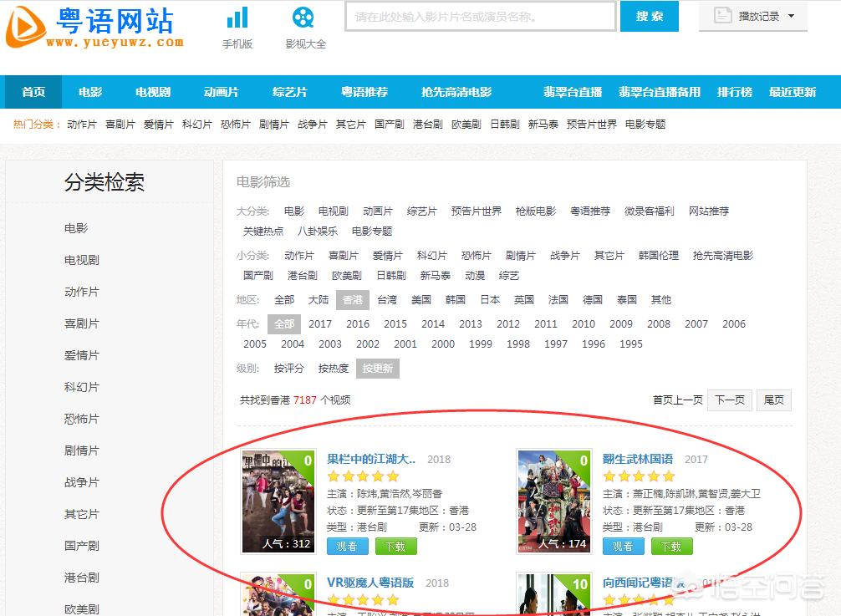Filter by year 2017

point(320,323)
